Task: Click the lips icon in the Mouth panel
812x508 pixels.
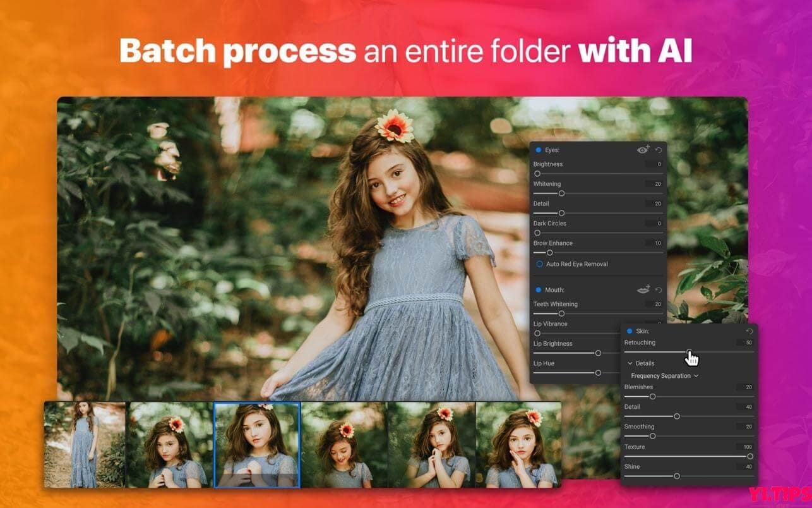Action: [x=642, y=289]
